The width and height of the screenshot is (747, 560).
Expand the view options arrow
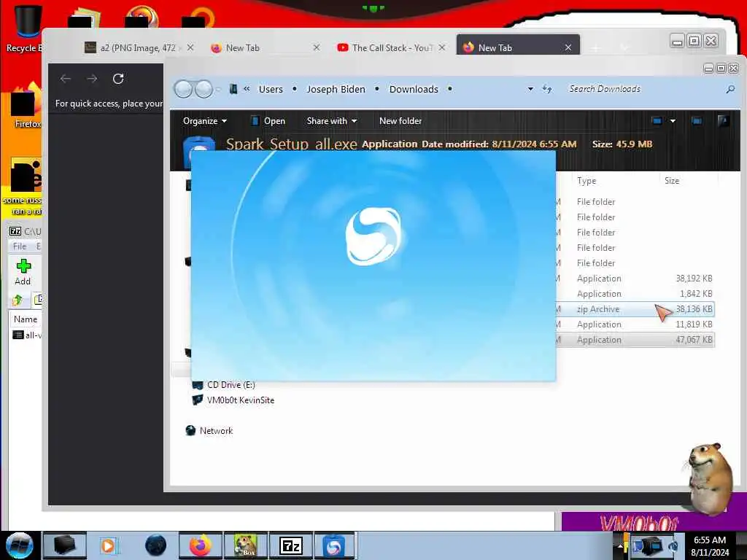click(673, 121)
